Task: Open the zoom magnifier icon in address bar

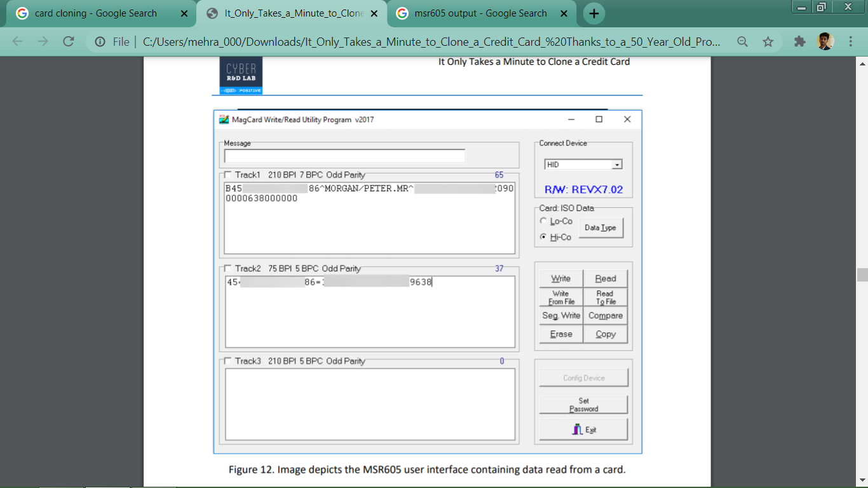Action: coord(742,41)
